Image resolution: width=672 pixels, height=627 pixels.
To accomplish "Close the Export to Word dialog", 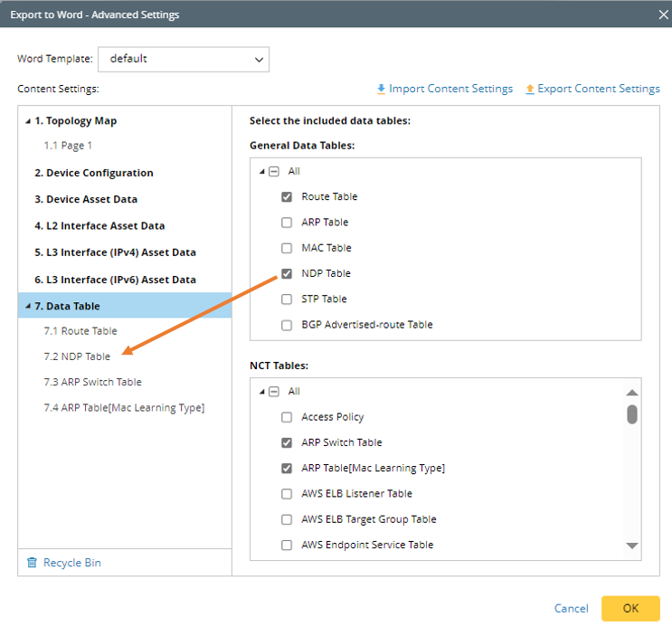I will click(659, 14).
